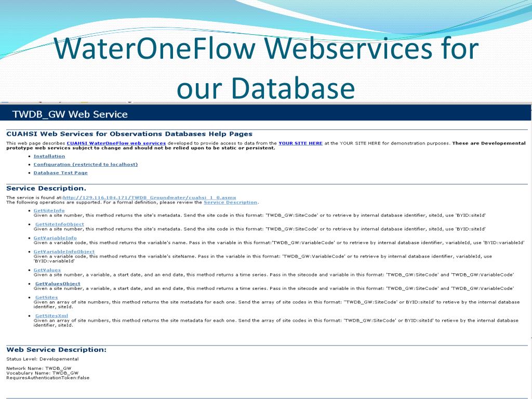The image size is (532, 399).
Task: Open the formal Service Description link
Action: pyautogui.click(x=231, y=202)
